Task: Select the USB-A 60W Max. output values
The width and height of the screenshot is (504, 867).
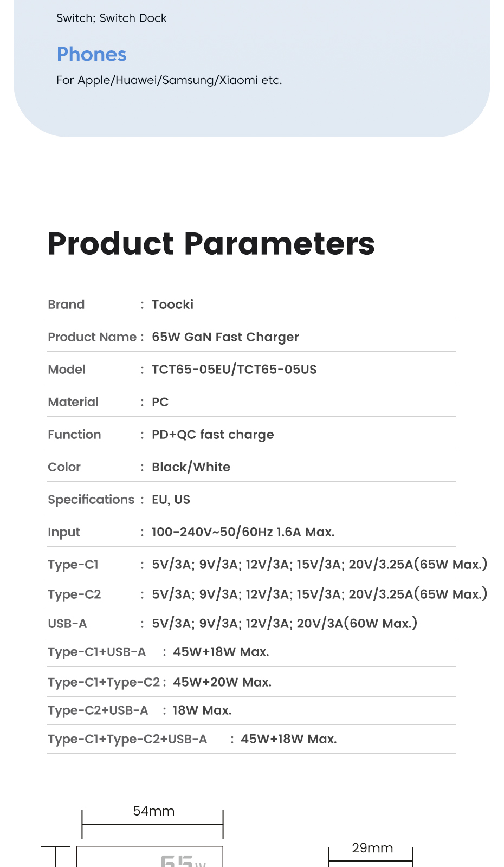Action: tap(285, 624)
